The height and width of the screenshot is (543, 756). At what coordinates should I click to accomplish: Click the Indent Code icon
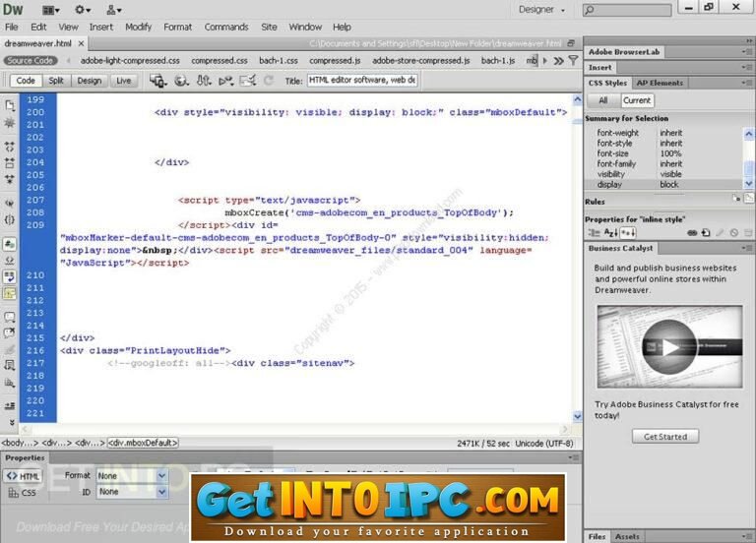pos(9,405)
